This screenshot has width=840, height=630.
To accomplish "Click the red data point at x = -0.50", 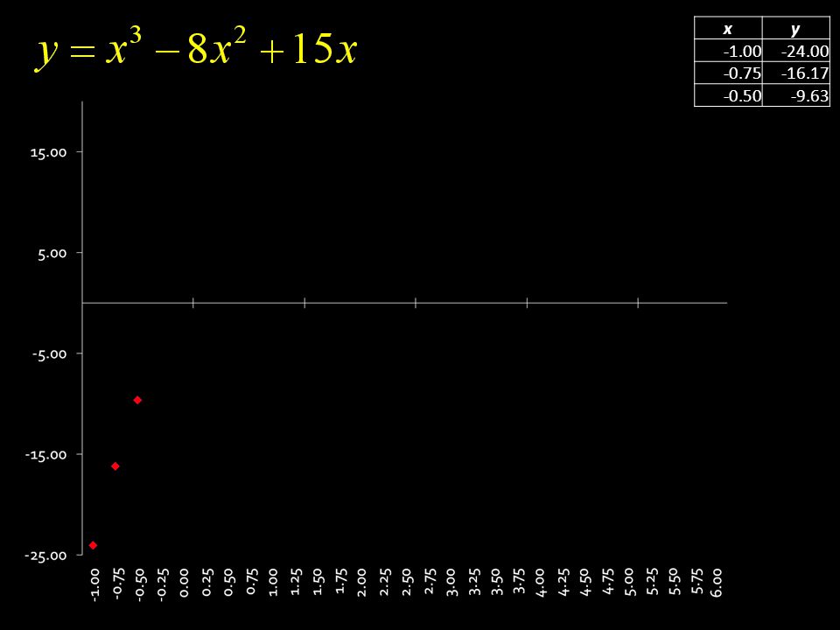I will coord(137,400).
